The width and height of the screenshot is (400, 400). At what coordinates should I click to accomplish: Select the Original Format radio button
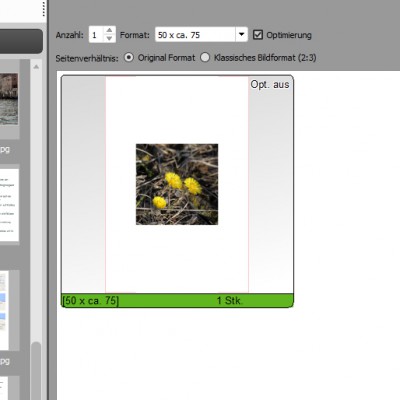pos(129,57)
